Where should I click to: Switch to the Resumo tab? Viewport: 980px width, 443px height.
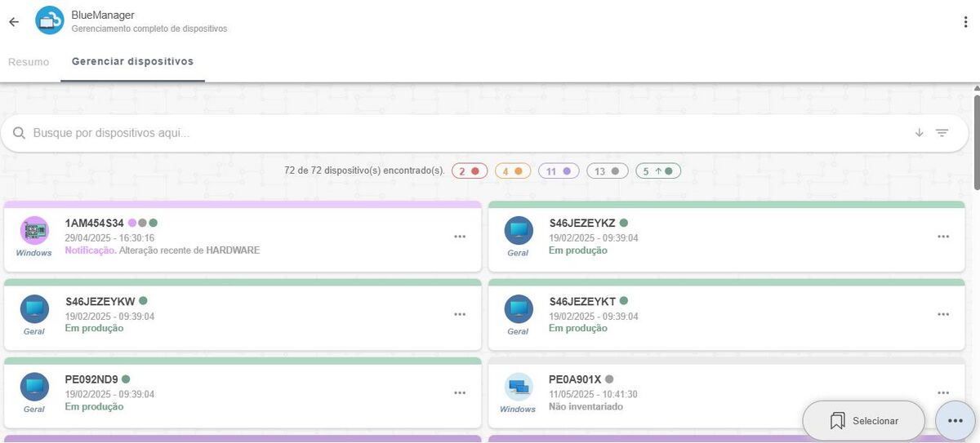pyautogui.click(x=29, y=62)
